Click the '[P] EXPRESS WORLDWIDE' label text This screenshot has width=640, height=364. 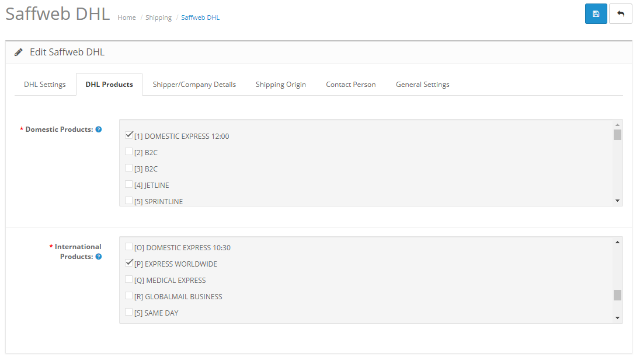(176, 264)
